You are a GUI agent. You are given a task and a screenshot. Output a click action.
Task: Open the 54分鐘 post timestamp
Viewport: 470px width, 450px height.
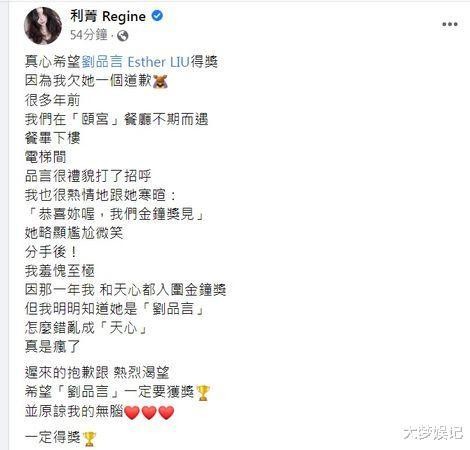point(89,35)
